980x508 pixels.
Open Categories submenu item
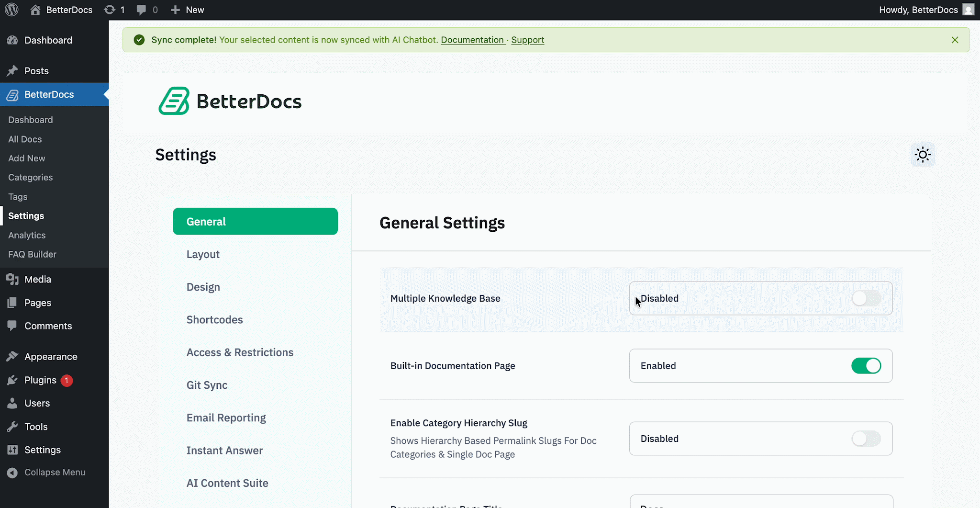click(31, 177)
